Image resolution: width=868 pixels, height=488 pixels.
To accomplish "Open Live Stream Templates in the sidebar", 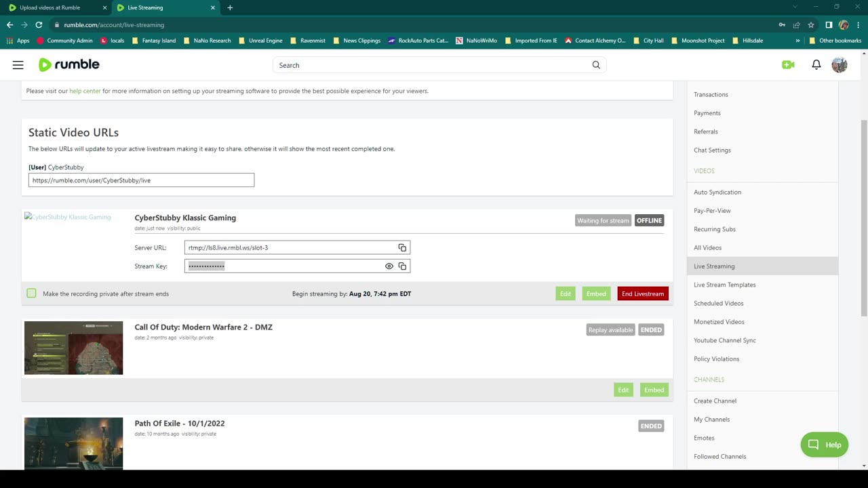I will [x=724, y=285].
